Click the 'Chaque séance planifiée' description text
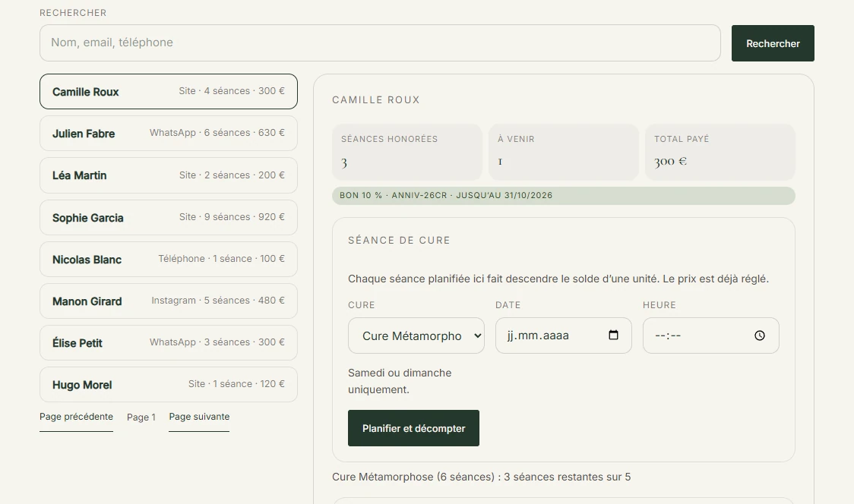This screenshot has height=504, width=854. [558, 279]
